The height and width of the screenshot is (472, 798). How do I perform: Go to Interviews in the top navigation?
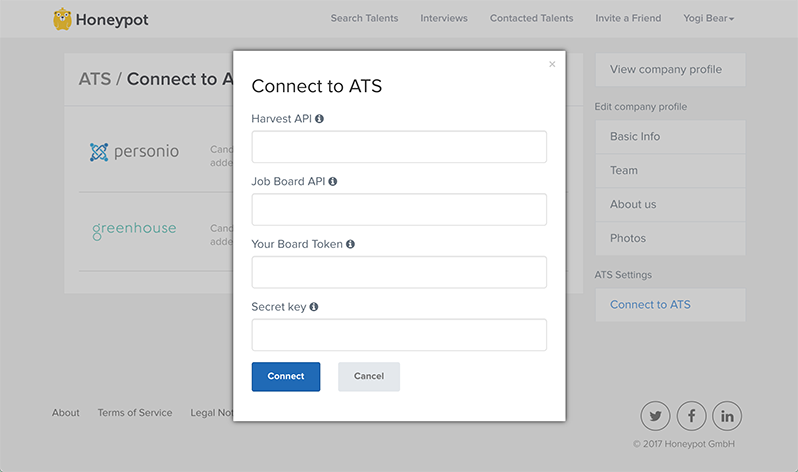(x=444, y=18)
